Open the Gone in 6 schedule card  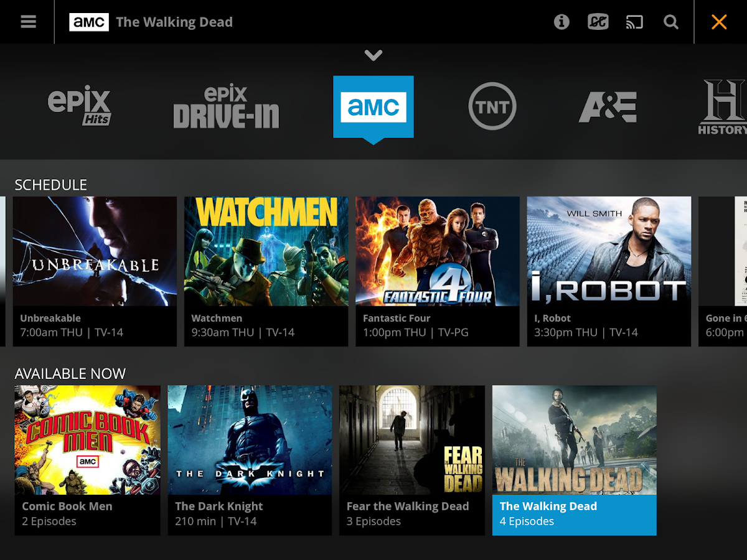coord(723,271)
